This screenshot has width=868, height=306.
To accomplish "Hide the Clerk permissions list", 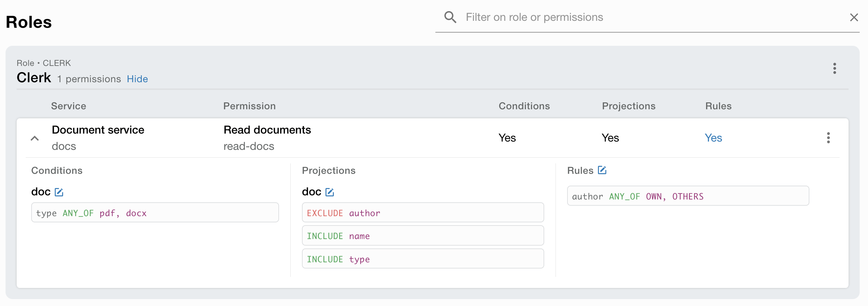I will 137,79.
